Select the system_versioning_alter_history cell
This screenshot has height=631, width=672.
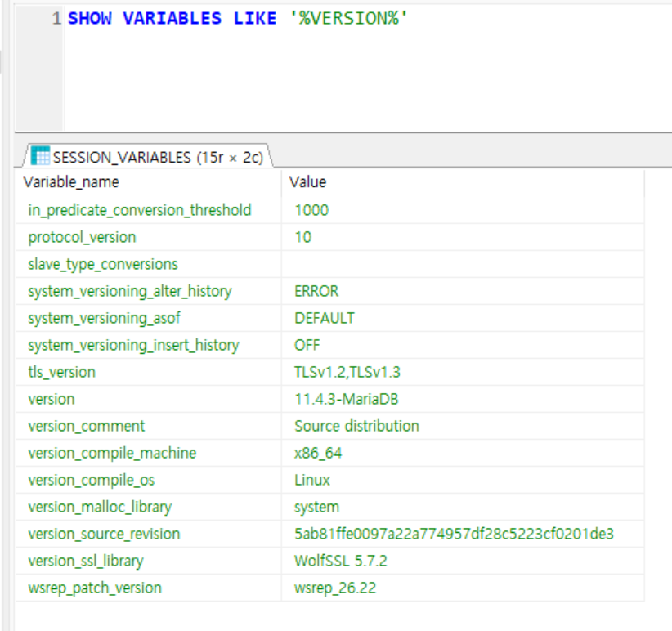coord(148,291)
